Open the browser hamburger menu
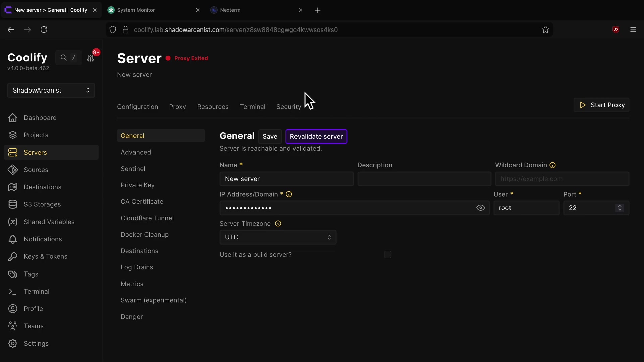This screenshot has width=644, height=362. [x=633, y=29]
